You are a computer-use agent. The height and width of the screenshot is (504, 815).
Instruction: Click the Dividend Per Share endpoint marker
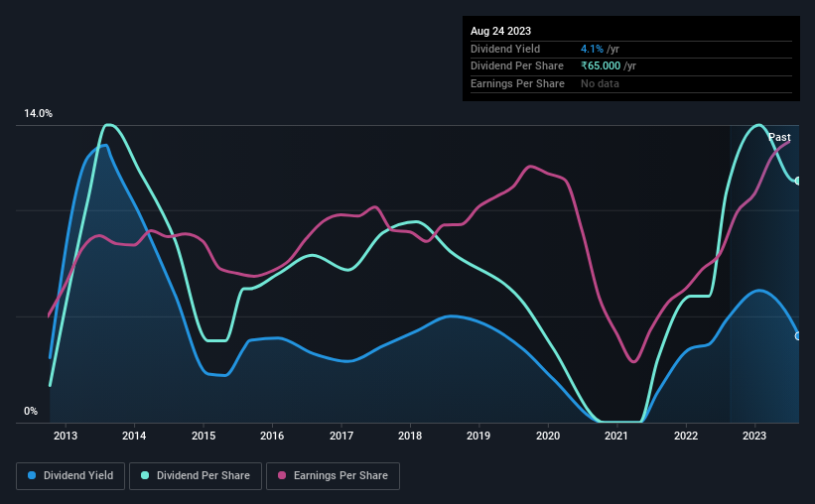[x=798, y=181]
